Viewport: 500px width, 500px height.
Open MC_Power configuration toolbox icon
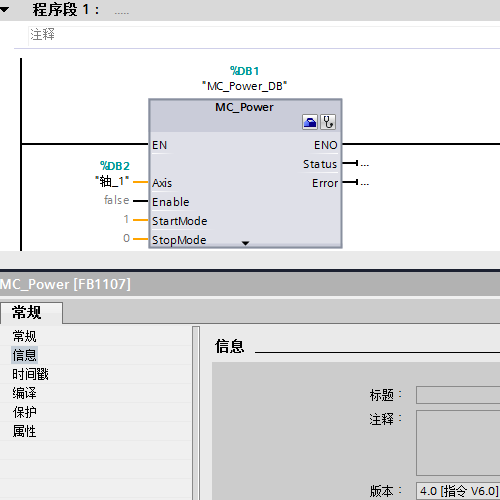[x=310, y=122]
